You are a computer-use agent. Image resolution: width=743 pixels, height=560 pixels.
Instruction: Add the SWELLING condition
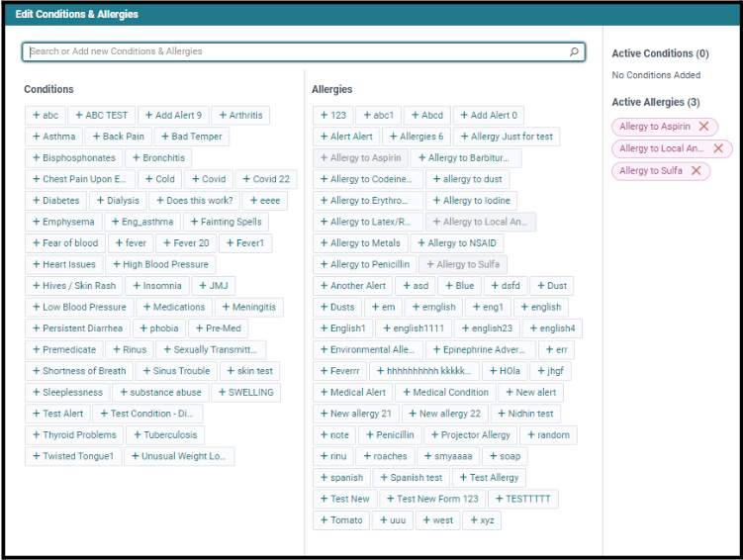click(246, 392)
